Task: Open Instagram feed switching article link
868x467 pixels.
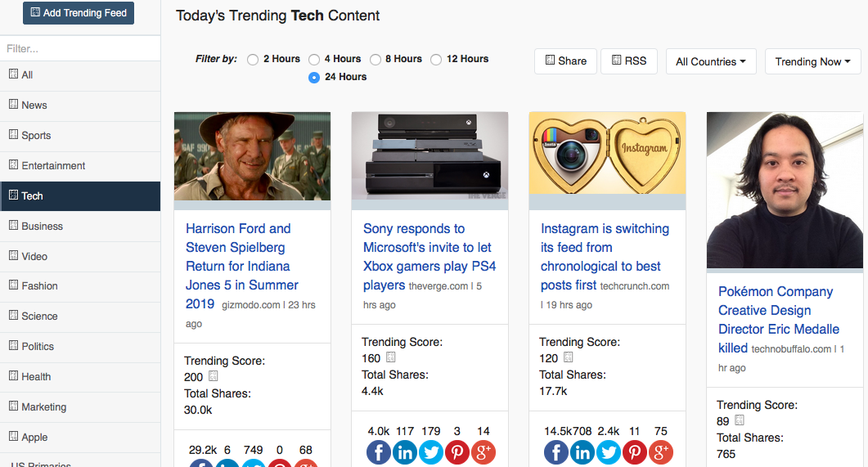Action: 605,257
